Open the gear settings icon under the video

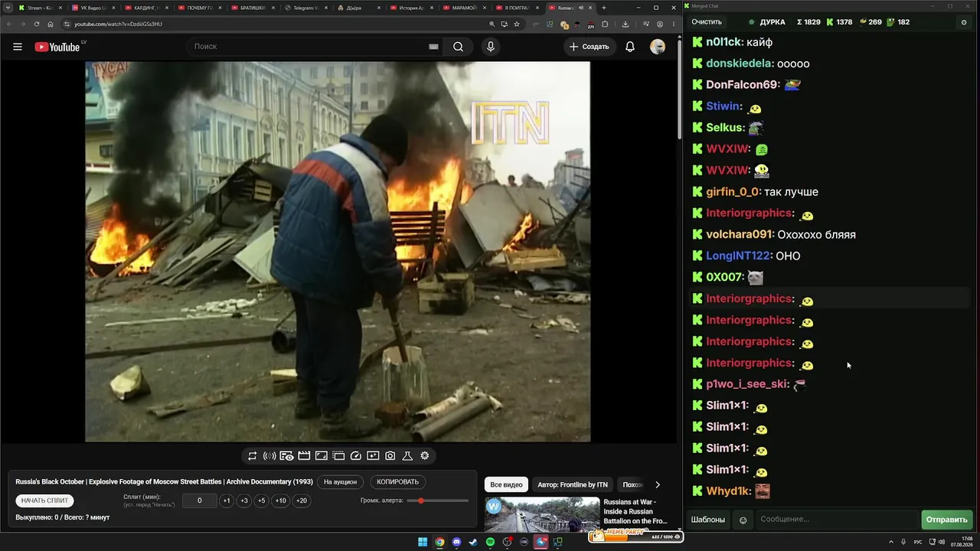tap(425, 456)
